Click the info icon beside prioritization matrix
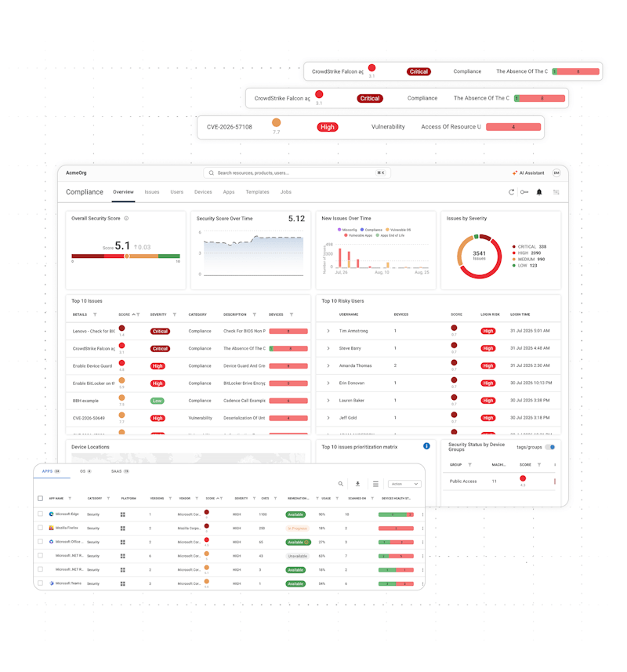The height and width of the screenshot is (672, 627). [x=426, y=446]
